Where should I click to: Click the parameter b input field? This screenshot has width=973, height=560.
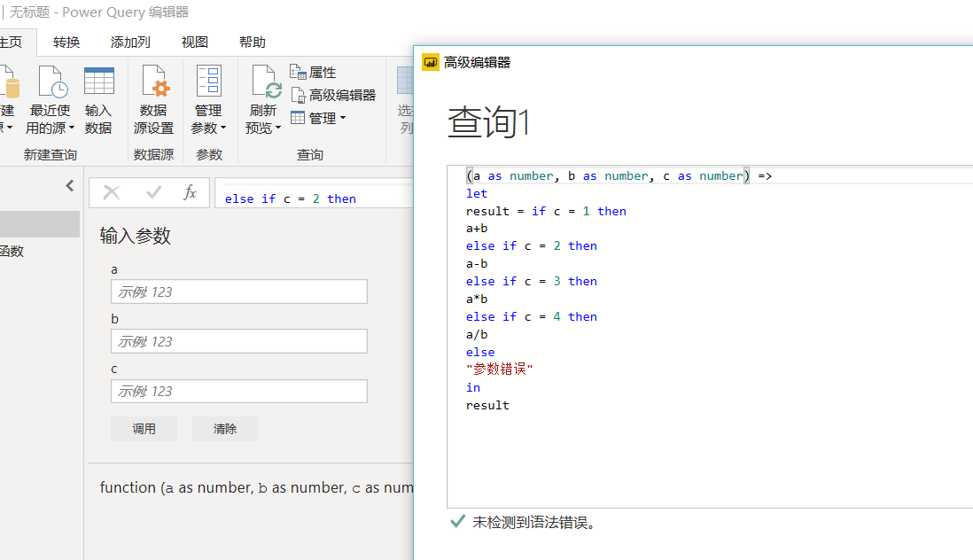[239, 341]
